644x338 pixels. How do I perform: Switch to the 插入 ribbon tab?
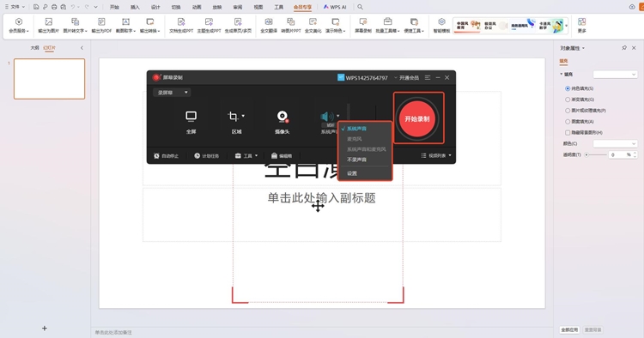pyautogui.click(x=135, y=7)
